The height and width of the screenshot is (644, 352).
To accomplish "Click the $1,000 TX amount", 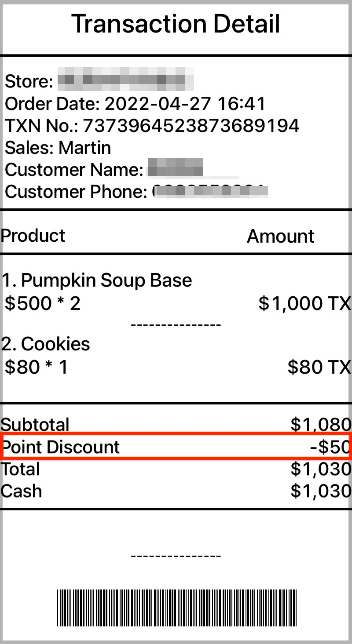I will (x=304, y=303).
